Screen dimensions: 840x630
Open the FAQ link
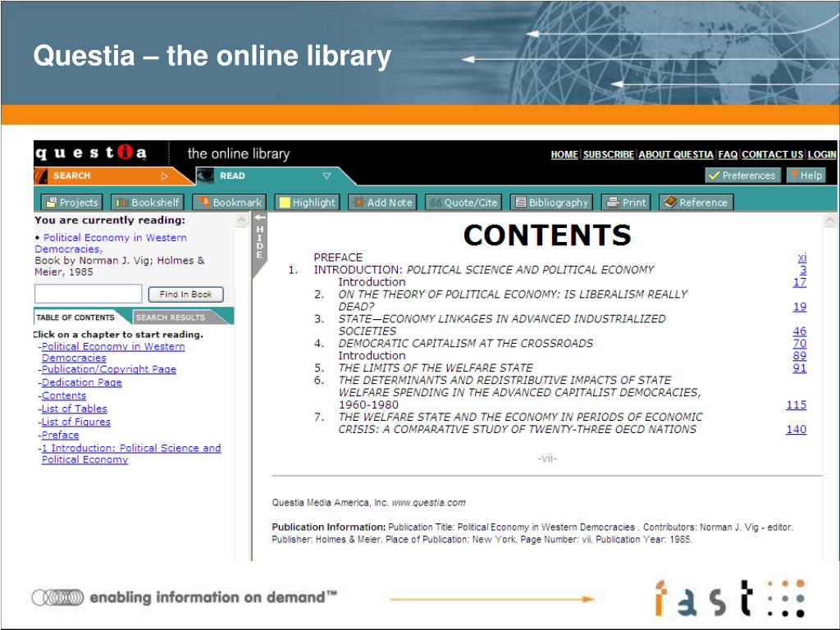pos(728,154)
